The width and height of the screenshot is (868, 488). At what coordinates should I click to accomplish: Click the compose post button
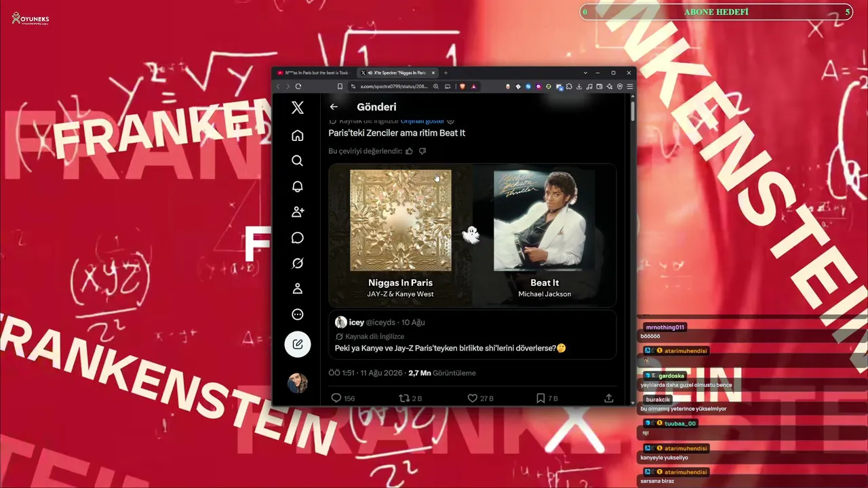click(x=297, y=344)
